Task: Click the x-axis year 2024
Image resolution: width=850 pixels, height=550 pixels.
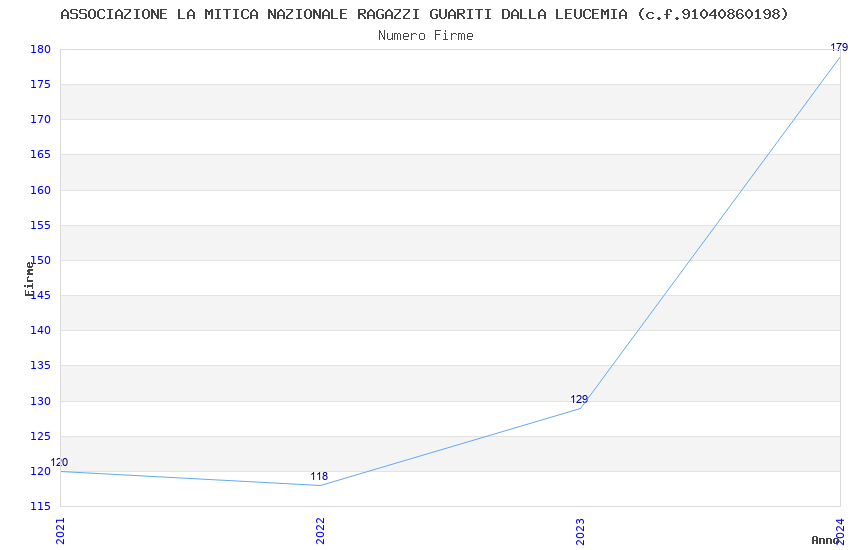Action: (841, 531)
